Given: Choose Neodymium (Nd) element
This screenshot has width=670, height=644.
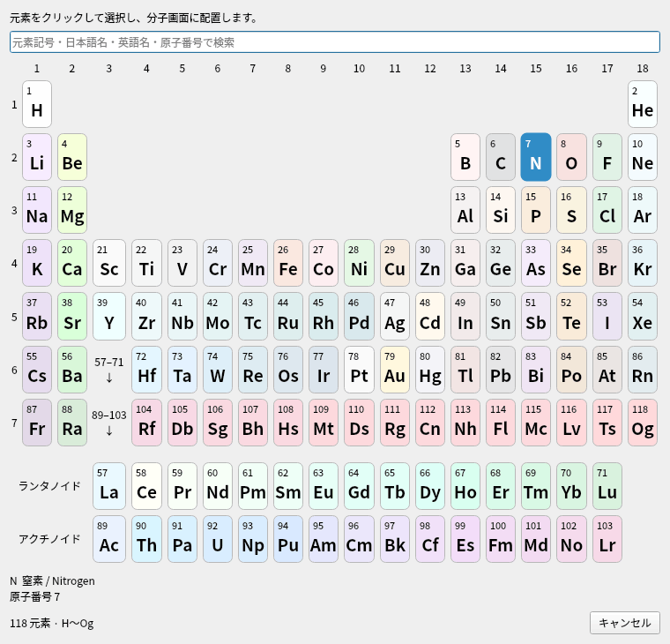Looking at the screenshot, I should pyautogui.click(x=218, y=486).
